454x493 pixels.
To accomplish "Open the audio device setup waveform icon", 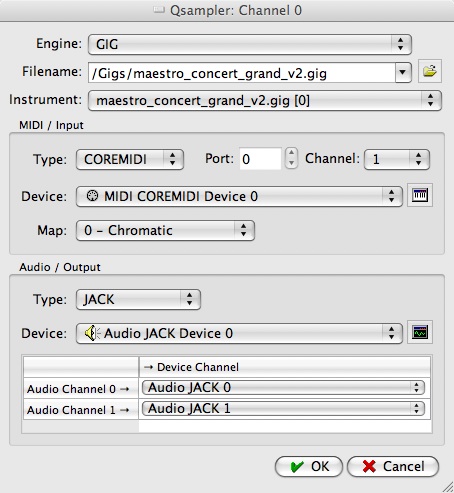I will tap(420, 332).
